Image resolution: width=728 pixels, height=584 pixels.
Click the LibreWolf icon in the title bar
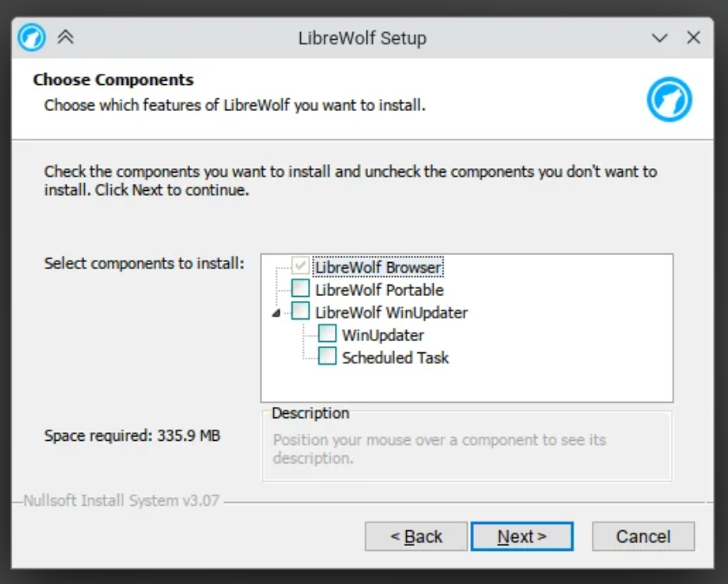32,37
